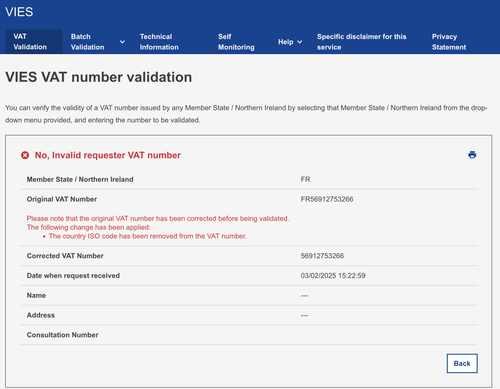Viewport: 500px width, 389px height.
Task: Click the Member State value FR
Action: [x=305, y=179]
